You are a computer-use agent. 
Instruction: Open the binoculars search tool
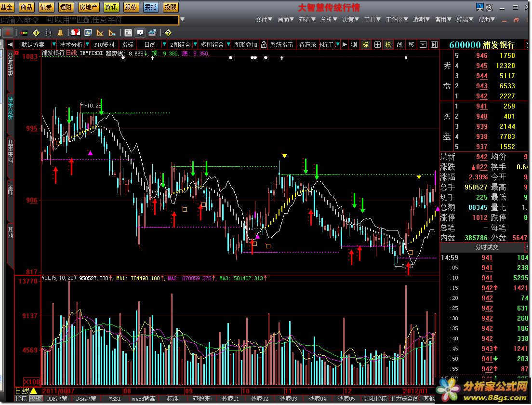(48, 33)
